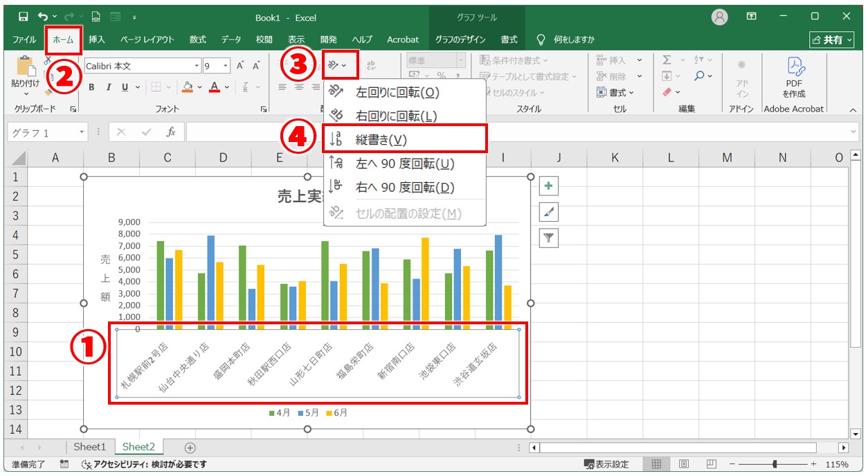
Task: Open the データ tab
Action: [x=231, y=39]
